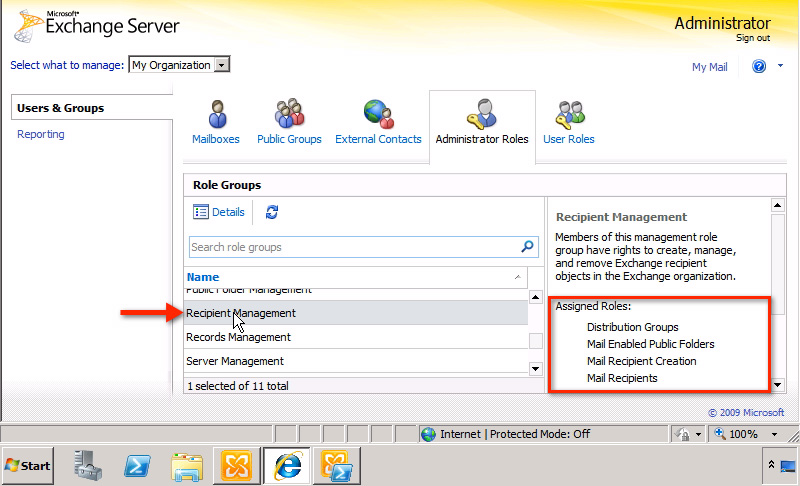Open the security lock dropdown arrow
Viewport: 800px width, 486px height.
(698, 434)
